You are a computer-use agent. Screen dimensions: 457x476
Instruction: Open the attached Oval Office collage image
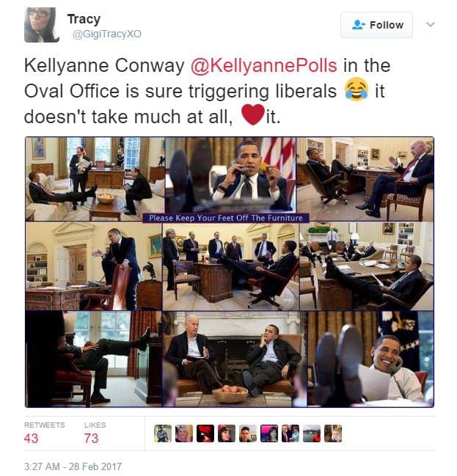pyautogui.click(x=230, y=272)
